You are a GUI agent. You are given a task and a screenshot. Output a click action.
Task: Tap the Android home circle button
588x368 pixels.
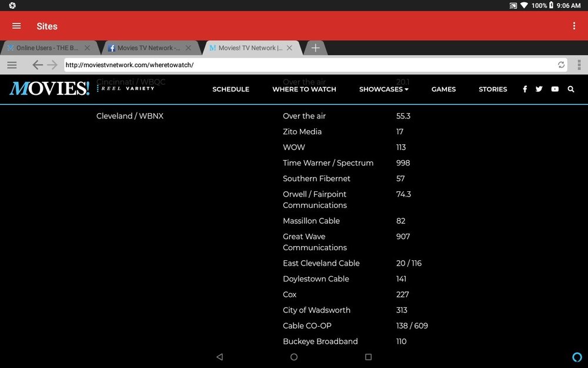(x=294, y=357)
